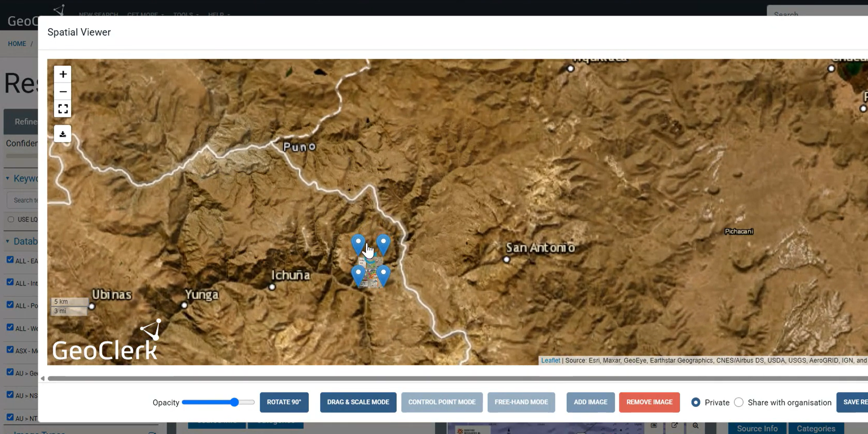Collapse the Keywords section triangle
Screen dimensions: 868x434
point(8,178)
